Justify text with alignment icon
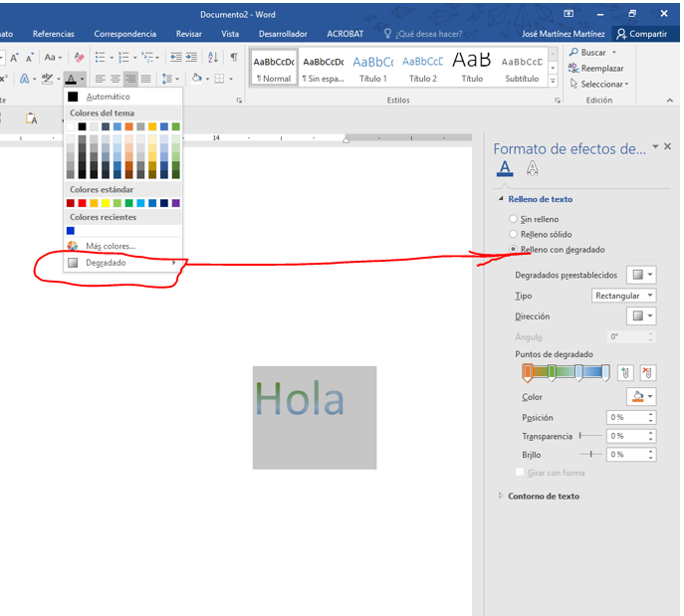This screenshot has width=684, height=616. point(145,79)
